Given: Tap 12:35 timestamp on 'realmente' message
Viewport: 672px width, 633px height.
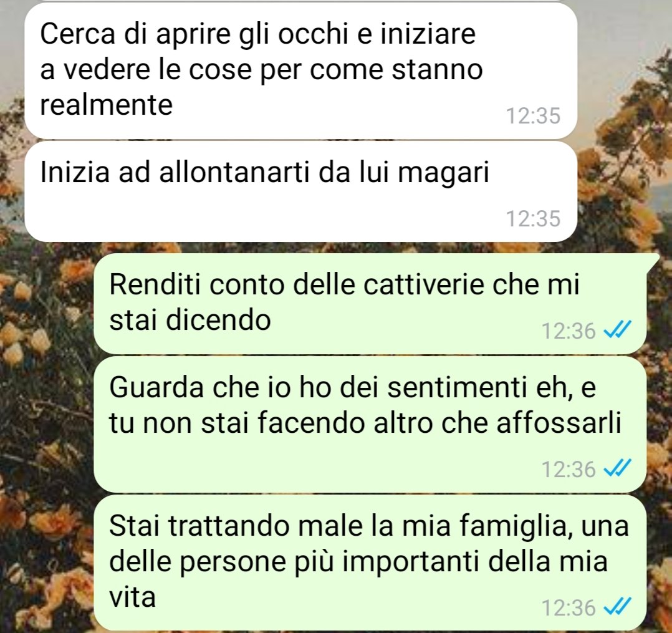Looking at the screenshot, I should tap(533, 116).
